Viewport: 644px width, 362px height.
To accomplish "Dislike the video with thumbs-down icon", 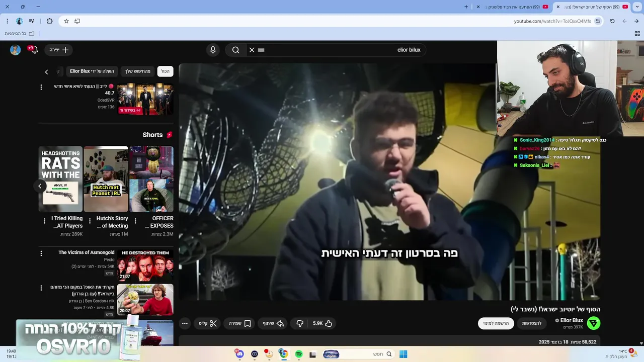I will tap(300, 323).
